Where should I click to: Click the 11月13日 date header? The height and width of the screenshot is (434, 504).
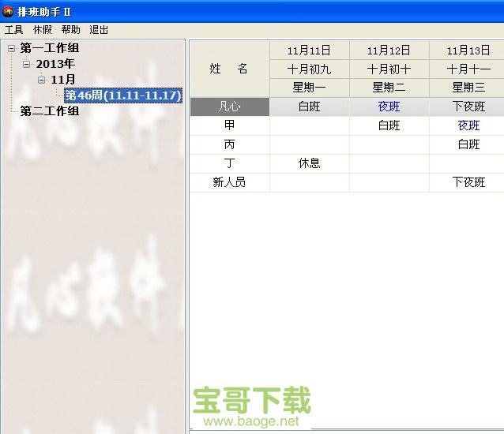[467, 51]
